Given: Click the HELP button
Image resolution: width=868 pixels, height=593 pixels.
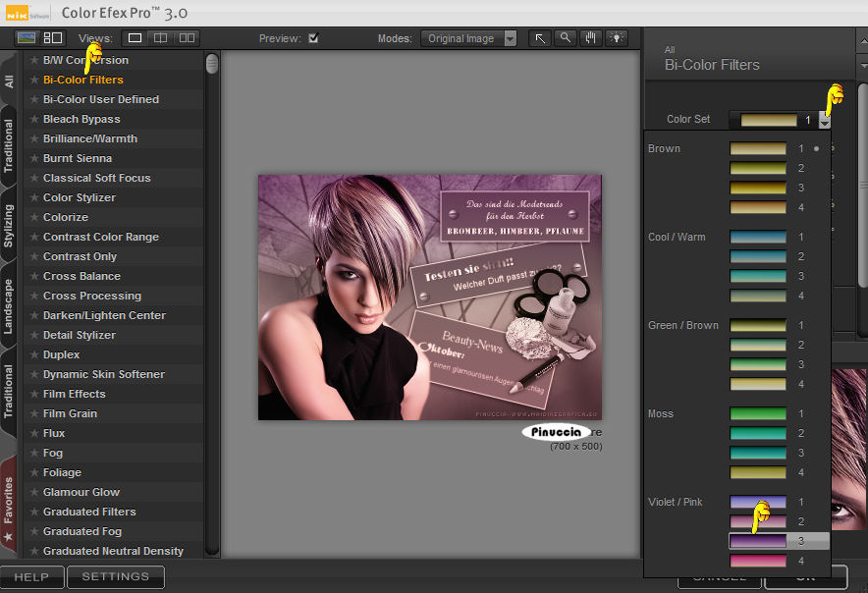Looking at the screenshot, I should pyautogui.click(x=32, y=576).
